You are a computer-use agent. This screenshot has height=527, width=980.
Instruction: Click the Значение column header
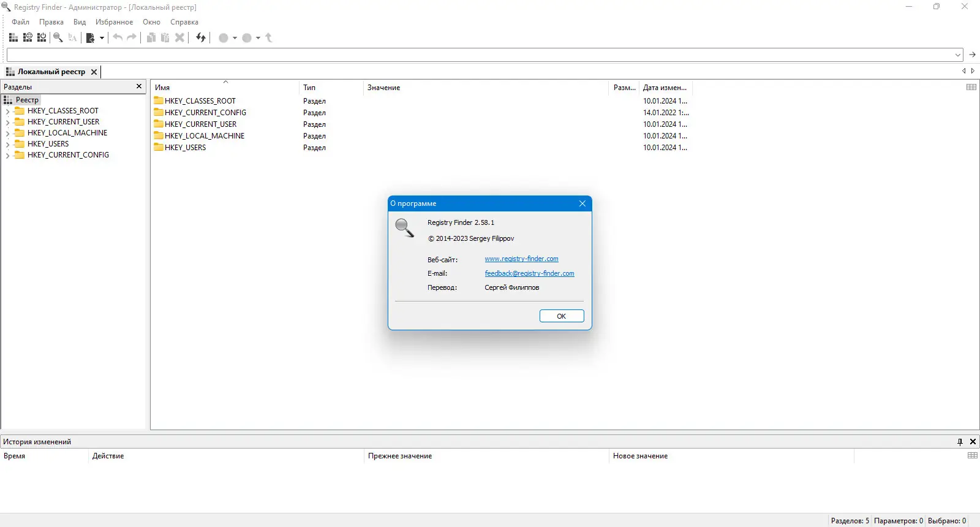click(x=486, y=88)
